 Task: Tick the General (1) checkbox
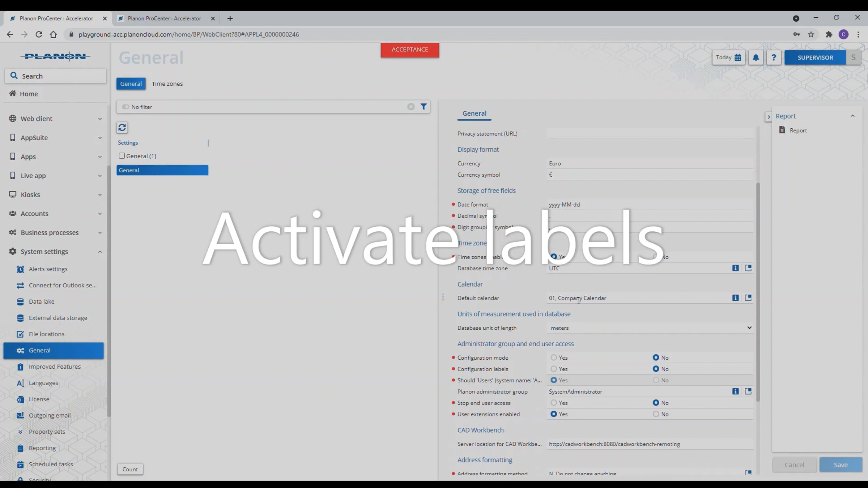122,156
